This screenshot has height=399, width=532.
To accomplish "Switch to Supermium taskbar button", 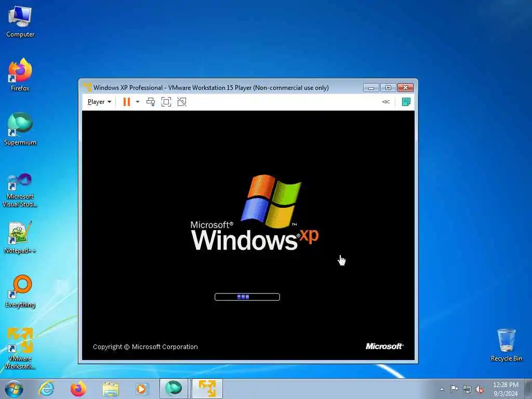I will pyautogui.click(x=174, y=389).
